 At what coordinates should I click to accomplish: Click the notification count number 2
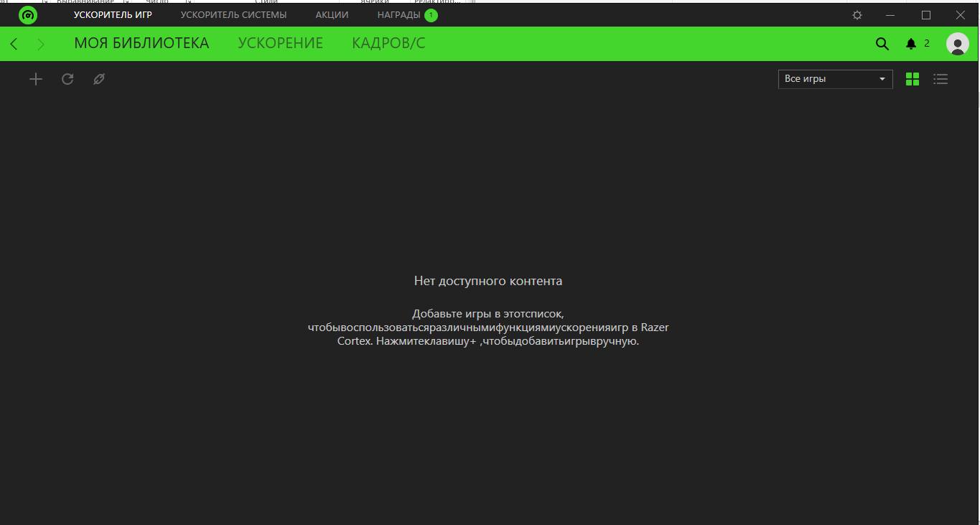tap(927, 44)
